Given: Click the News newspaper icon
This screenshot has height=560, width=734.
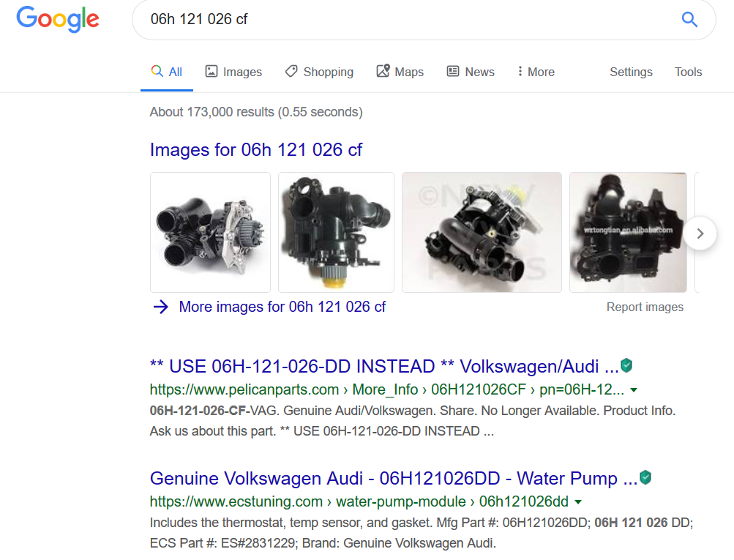Looking at the screenshot, I should click(453, 71).
